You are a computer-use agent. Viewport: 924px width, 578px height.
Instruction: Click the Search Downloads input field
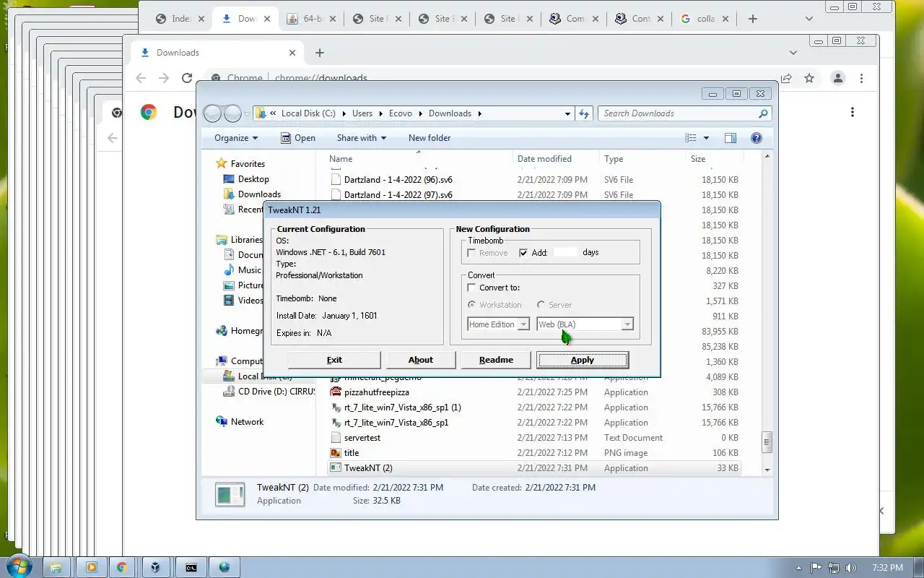[677, 113]
